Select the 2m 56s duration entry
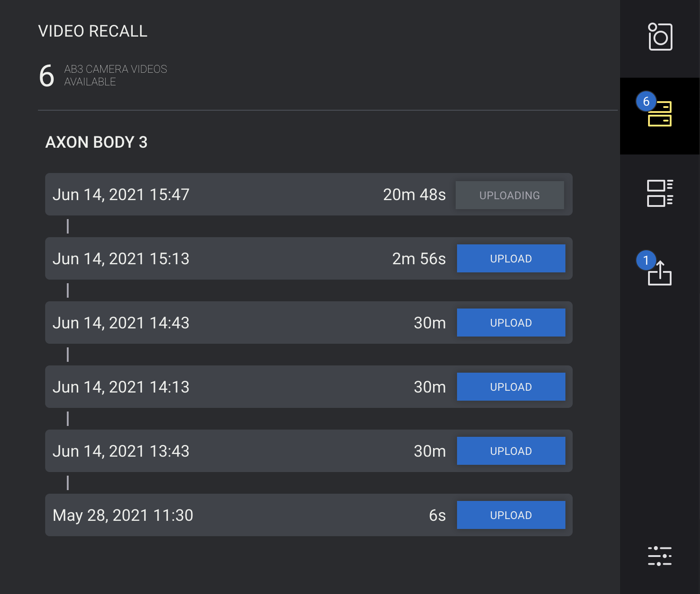This screenshot has width=700, height=594. (419, 259)
